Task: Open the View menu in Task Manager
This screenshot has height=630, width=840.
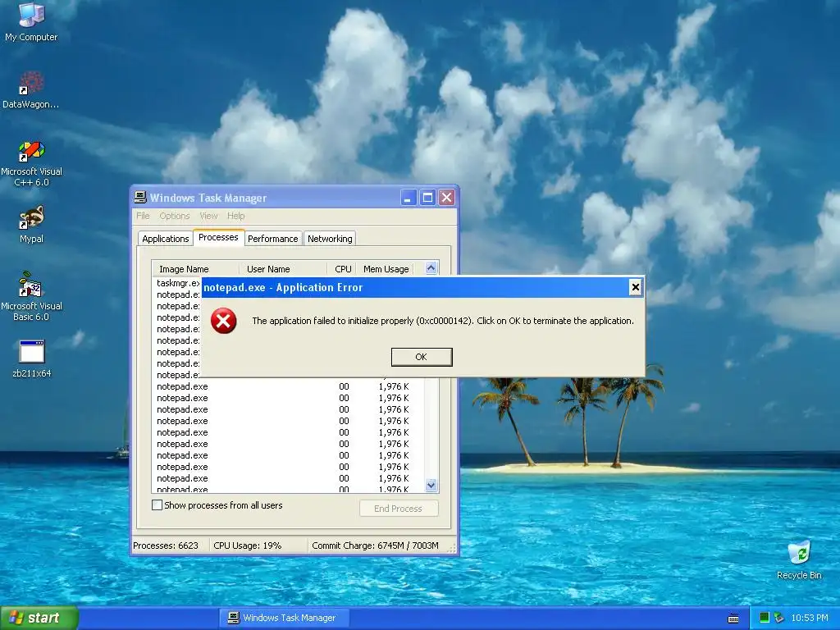Action: [208, 216]
